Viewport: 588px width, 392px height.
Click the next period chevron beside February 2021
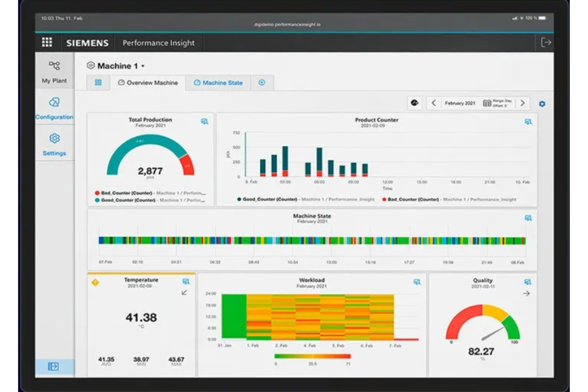tap(523, 103)
